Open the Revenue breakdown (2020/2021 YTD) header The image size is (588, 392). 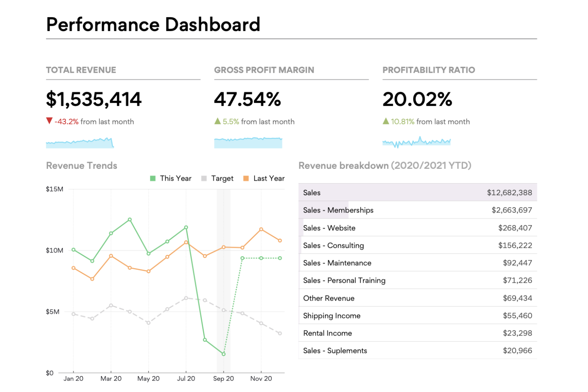(x=385, y=166)
